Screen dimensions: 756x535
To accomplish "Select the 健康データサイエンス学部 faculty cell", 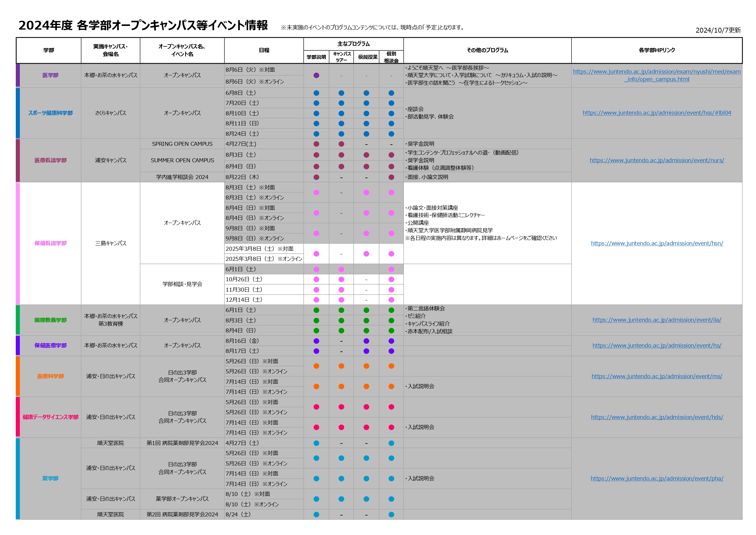I will point(50,417).
